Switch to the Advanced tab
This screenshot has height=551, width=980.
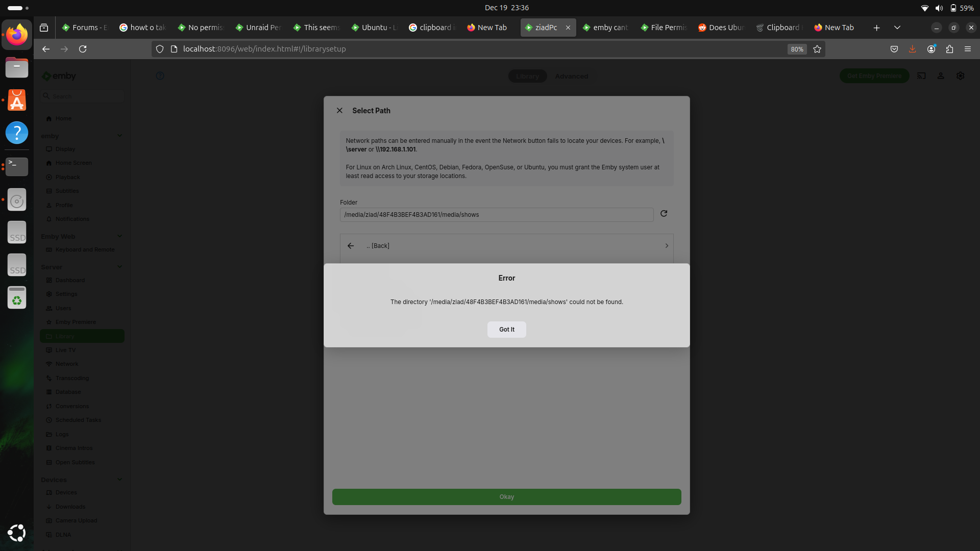[x=571, y=77]
